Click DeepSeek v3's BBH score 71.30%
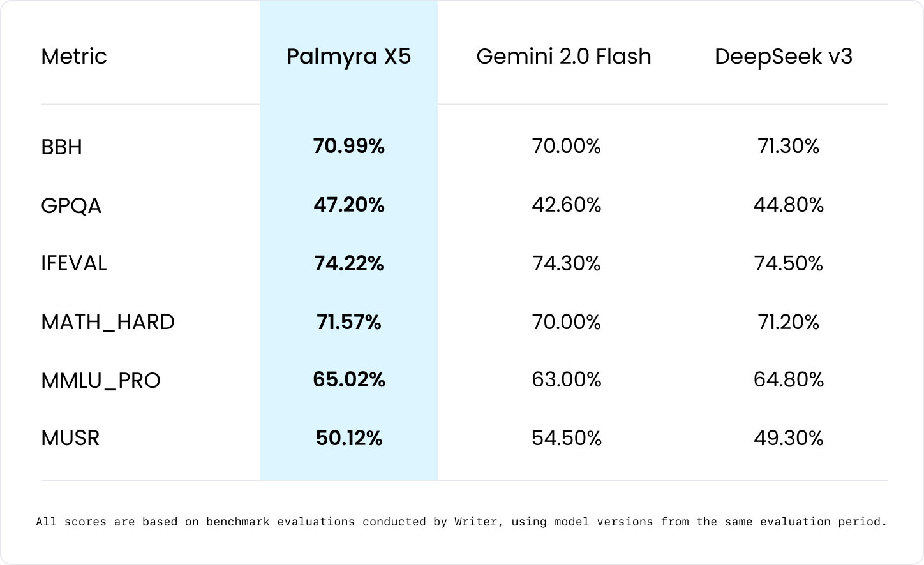Viewport: 924px width, 565px height. point(788,146)
